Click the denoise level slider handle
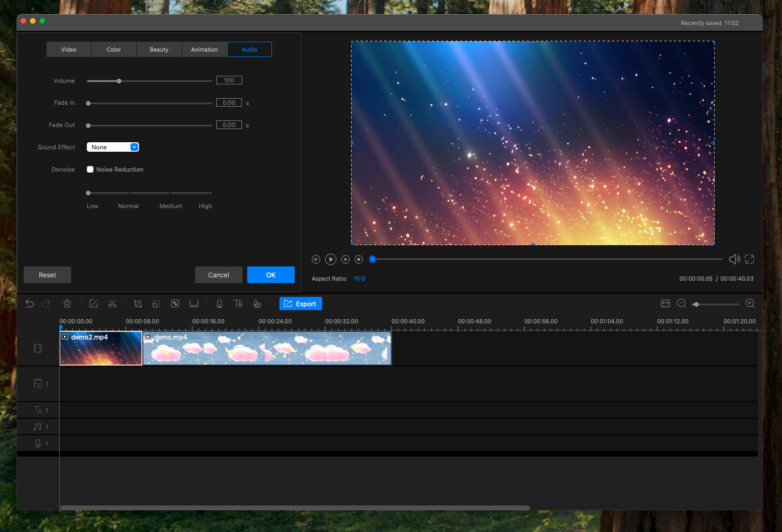782x532 pixels. coord(88,193)
